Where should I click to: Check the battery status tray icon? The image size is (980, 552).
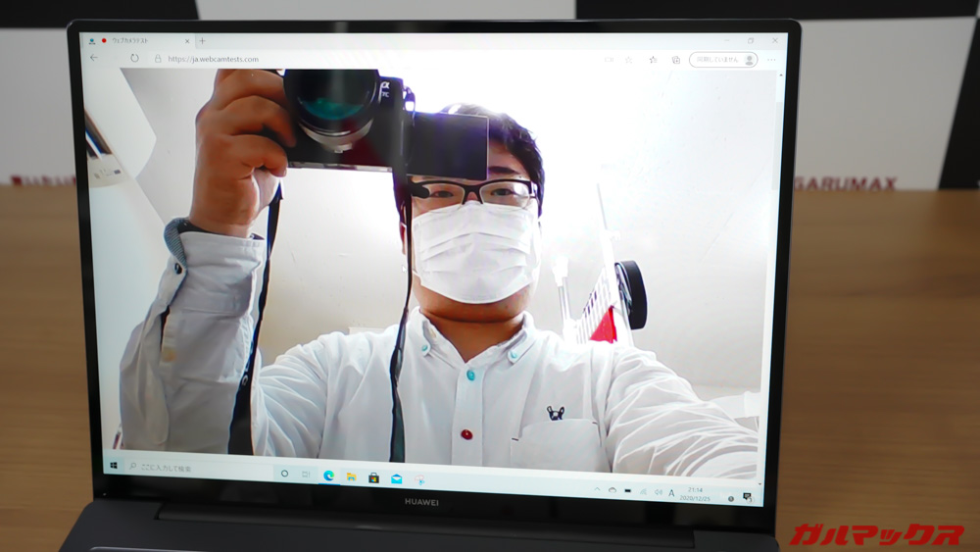coord(627,491)
